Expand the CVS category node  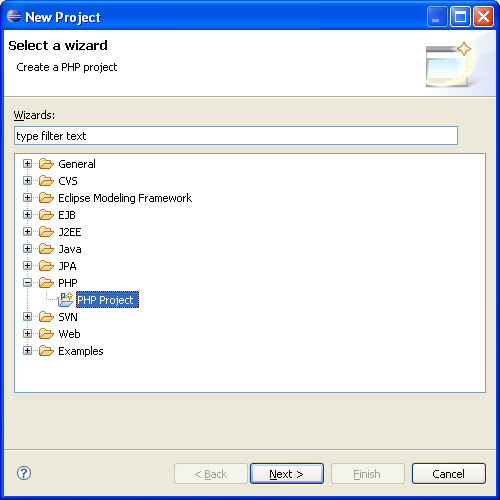[x=27, y=181]
